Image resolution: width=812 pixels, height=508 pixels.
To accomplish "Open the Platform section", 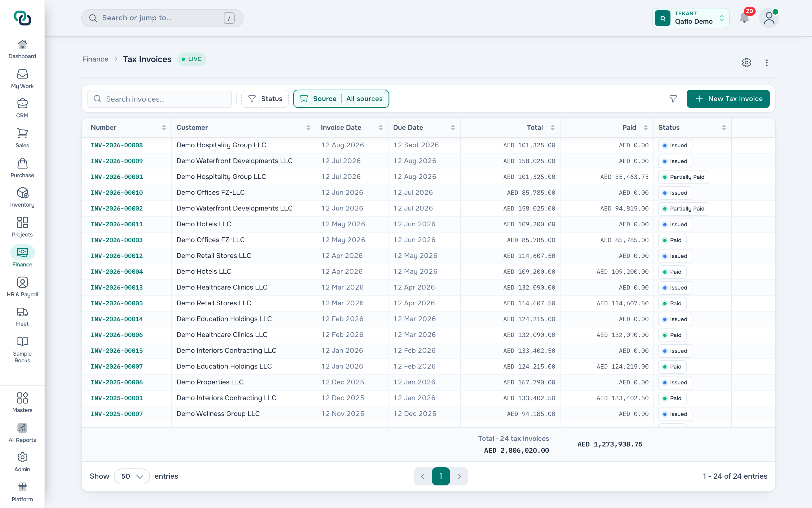I will (x=22, y=492).
